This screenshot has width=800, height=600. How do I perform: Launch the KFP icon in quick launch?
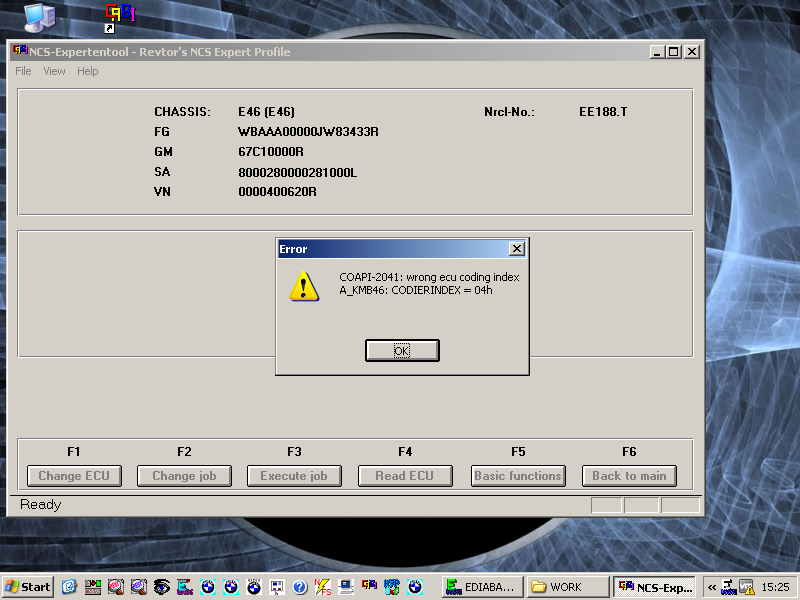(392, 587)
